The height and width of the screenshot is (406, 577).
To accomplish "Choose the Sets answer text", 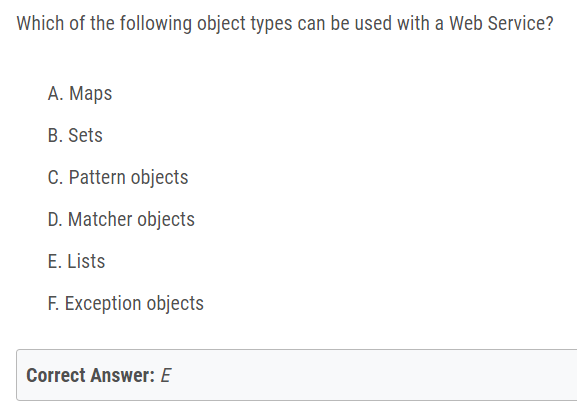I will (85, 135).
